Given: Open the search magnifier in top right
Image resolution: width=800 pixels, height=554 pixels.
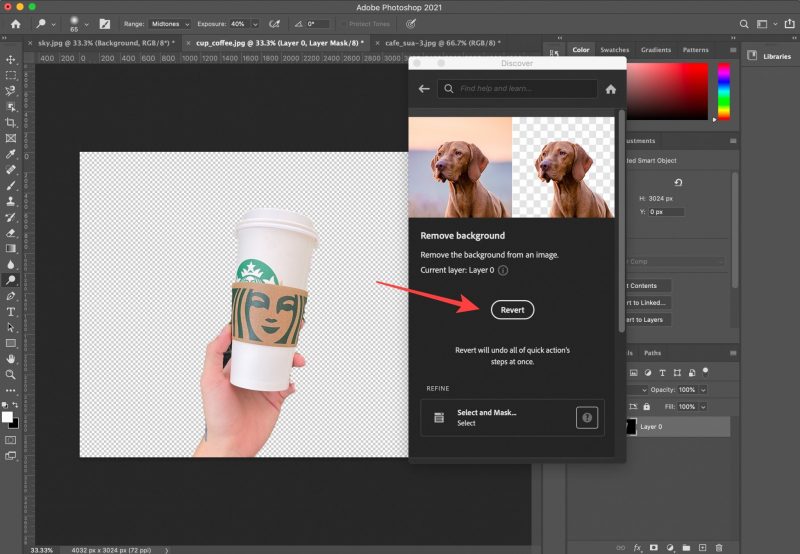Looking at the screenshot, I should (x=744, y=24).
